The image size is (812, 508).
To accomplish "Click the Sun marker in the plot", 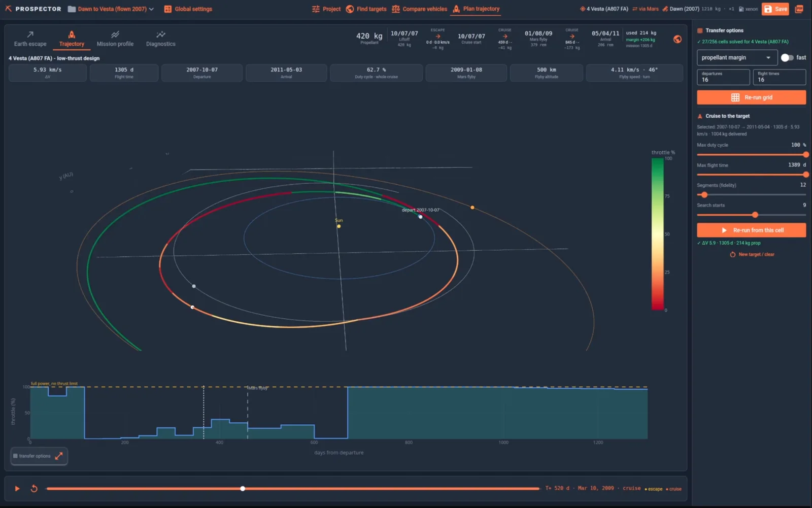I will click(339, 226).
